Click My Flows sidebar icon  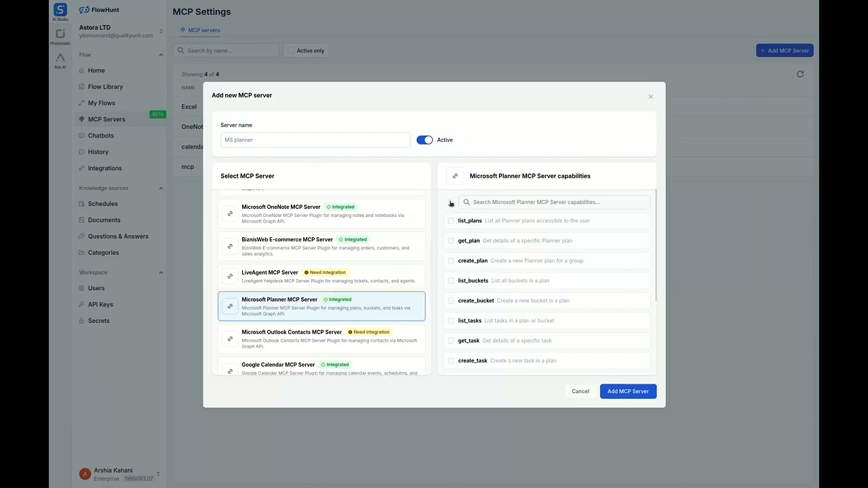tap(82, 103)
